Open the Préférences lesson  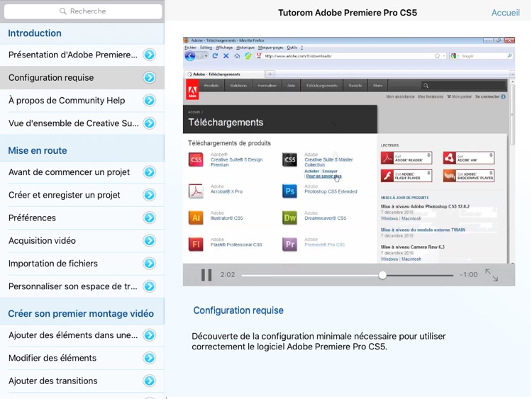[82, 218]
